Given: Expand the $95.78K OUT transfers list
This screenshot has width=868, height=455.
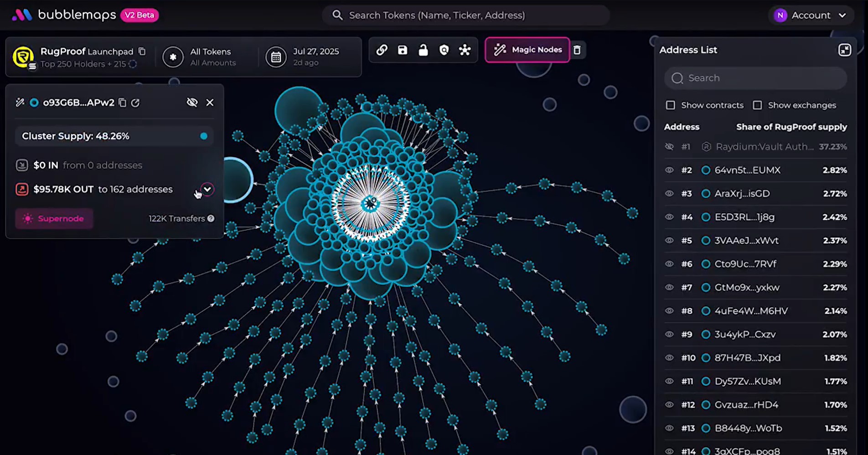Looking at the screenshot, I should click(207, 189).
